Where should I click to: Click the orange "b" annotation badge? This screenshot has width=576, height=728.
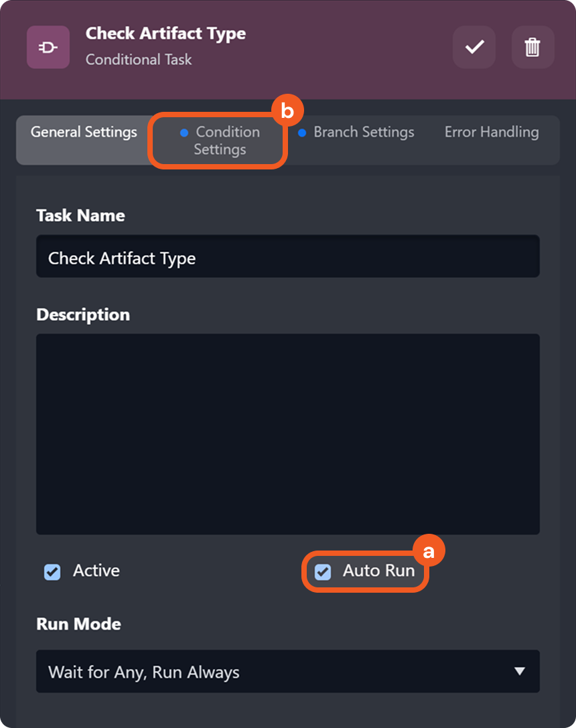(x=287, y=112)
